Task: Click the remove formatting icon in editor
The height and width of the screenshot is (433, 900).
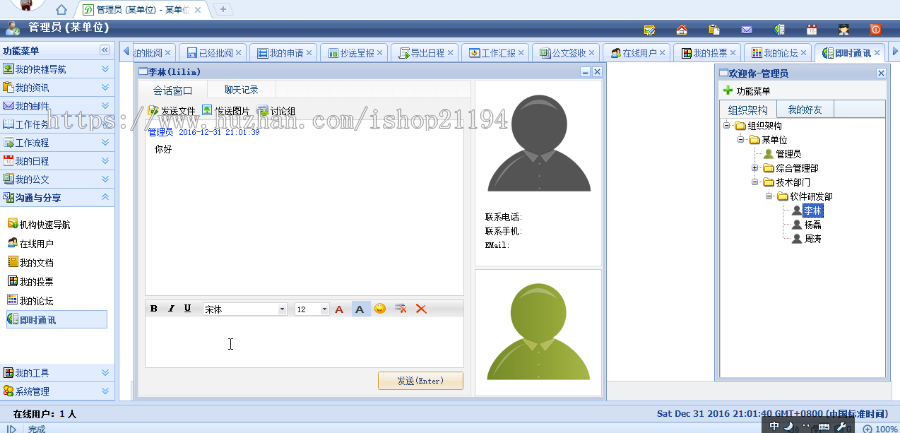Action: tap(401, 309)
